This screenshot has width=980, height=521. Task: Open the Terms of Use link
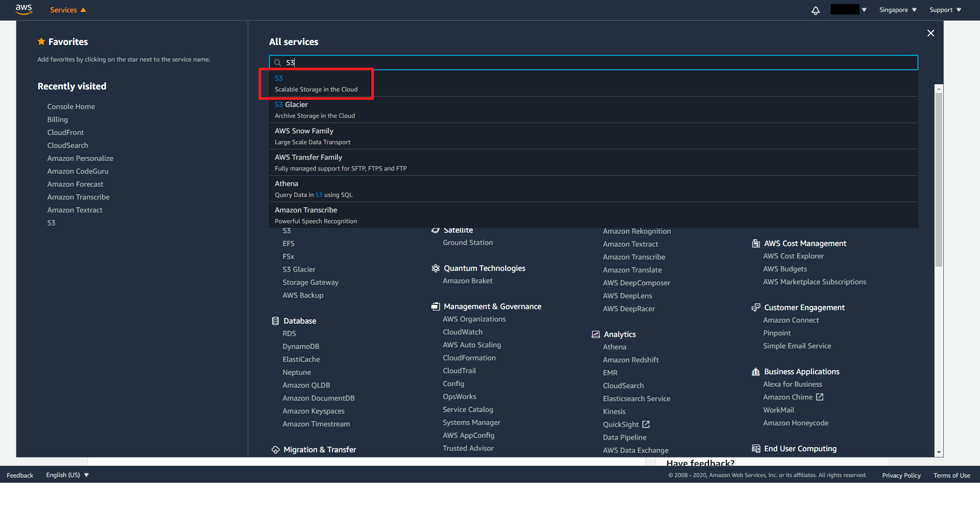[x=952, y=476]
